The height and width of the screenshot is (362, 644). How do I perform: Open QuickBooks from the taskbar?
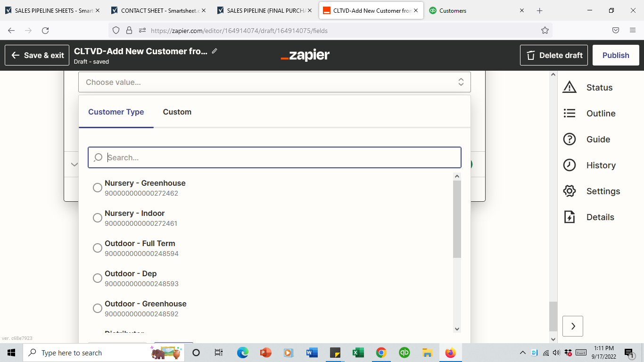tap(404, 353)
